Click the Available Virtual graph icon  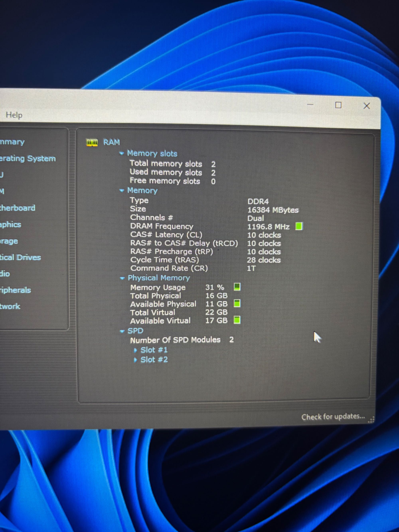pos(237,320)
